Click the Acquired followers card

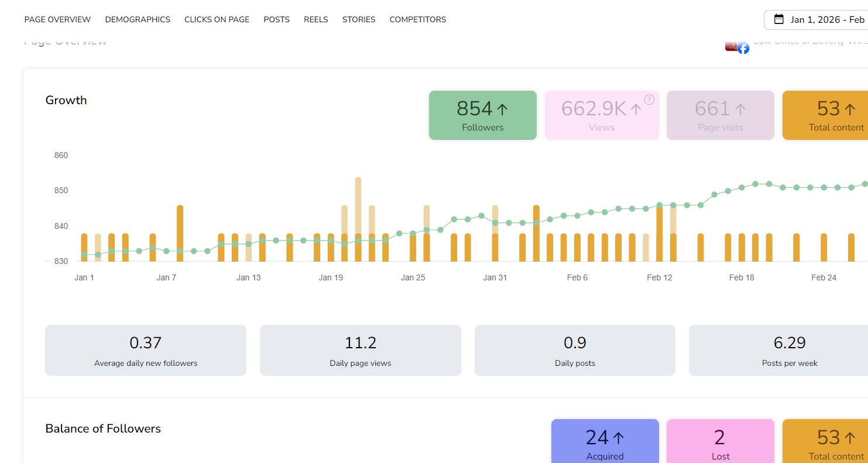click(x=605, y=442)
